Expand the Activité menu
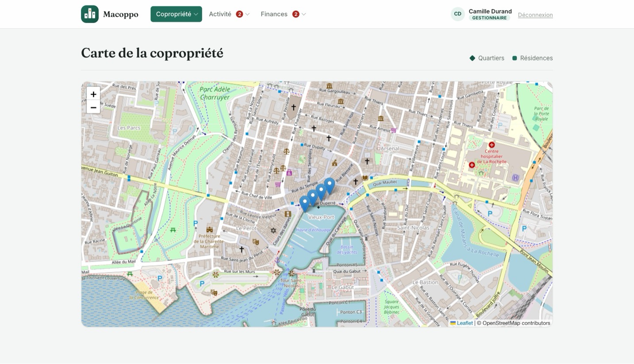 [229, 14]
